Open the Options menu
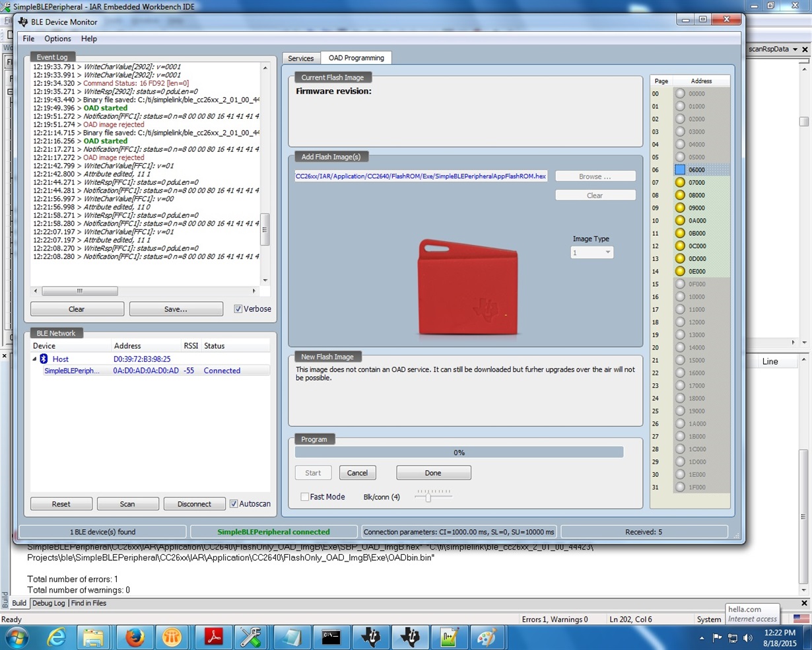Image resolution: width=812 pixels, height=650 pixels. (57, 39)
